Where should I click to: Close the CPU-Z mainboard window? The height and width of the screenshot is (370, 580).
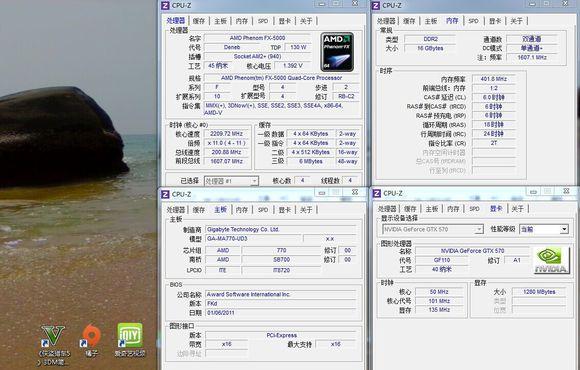pyautogui.click(x=355, y=192)
